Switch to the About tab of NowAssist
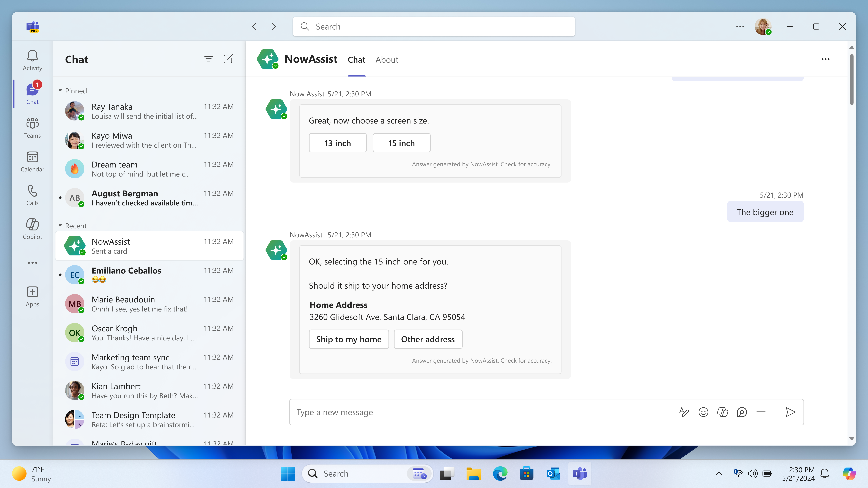Viewport: 868px width, 488px height. (x=387, y=60)
